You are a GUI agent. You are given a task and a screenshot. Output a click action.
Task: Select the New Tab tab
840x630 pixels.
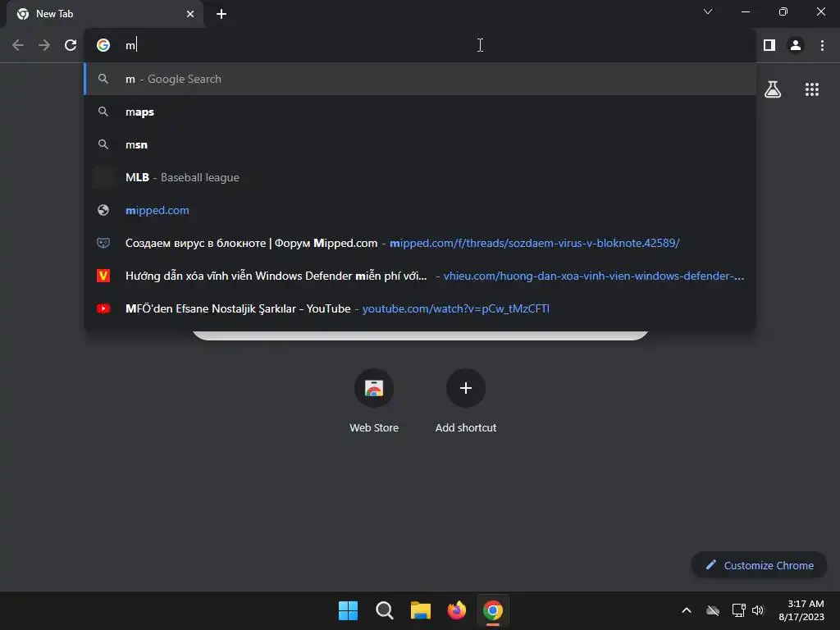coord(105,14)
